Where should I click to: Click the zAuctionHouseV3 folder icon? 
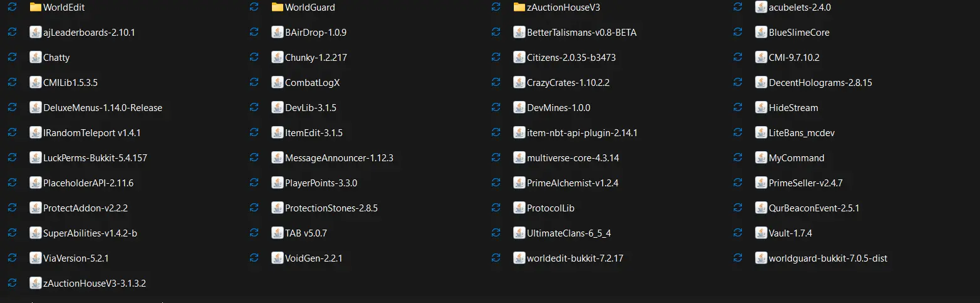click(x=519, y=7)
